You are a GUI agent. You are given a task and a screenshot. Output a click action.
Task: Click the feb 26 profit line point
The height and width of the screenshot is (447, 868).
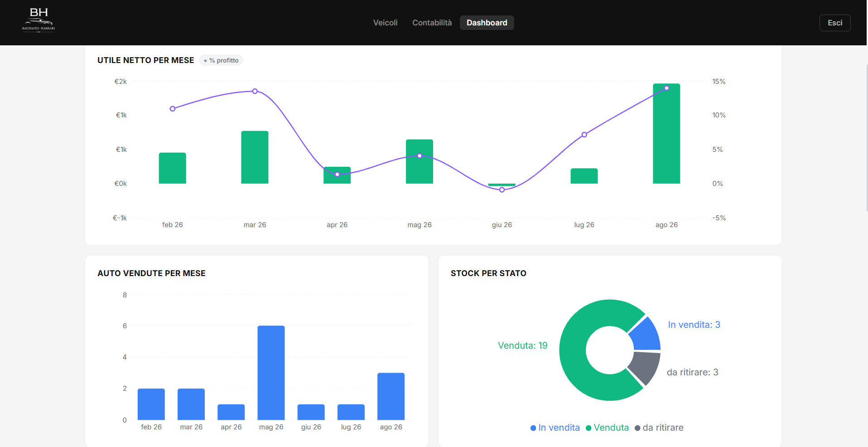coord(173,109)
